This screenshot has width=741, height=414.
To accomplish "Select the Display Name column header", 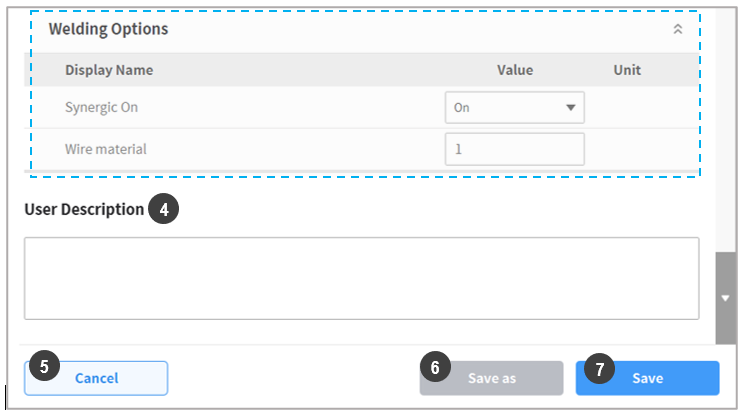I will coord(108,70).
